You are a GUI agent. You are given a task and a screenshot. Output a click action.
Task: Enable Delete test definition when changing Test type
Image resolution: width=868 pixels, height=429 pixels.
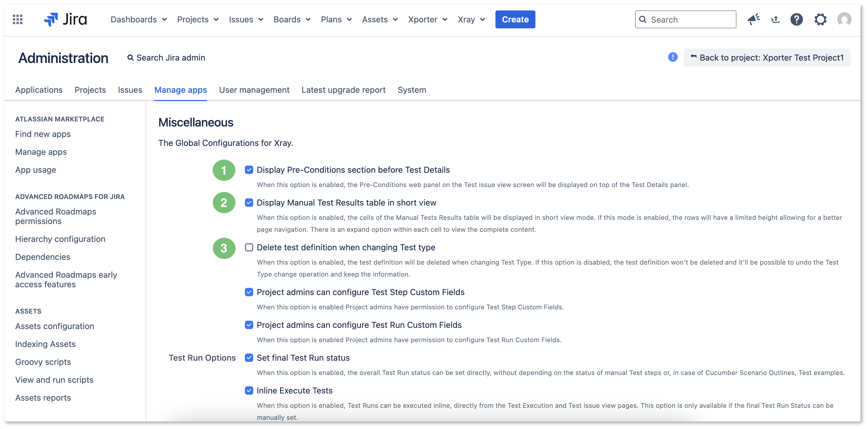(x=249, y=247)
